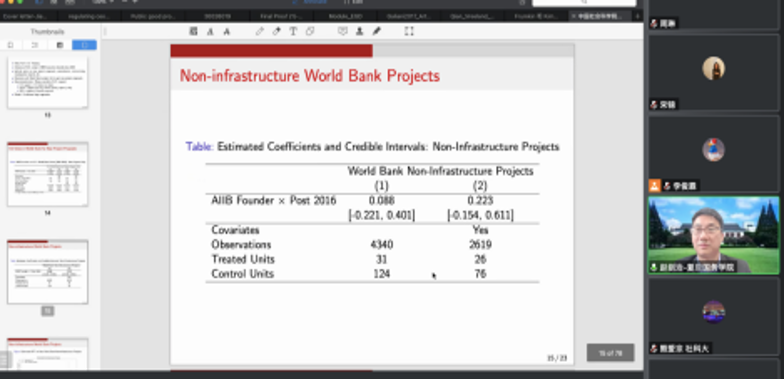Add a new document tab with plus
Viewport: 784px width, 380px height.
(638, 16)
